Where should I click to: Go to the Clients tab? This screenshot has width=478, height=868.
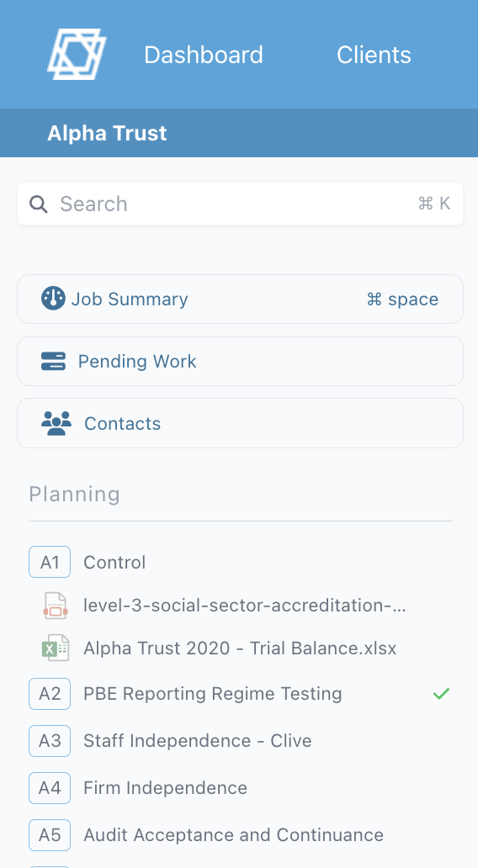click(x=374, y=54)
